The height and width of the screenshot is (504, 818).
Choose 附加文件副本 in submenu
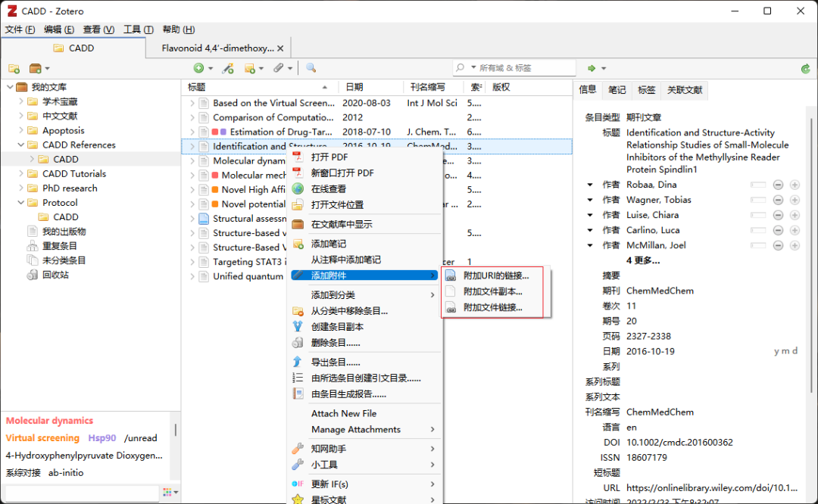tap(494, 292)
